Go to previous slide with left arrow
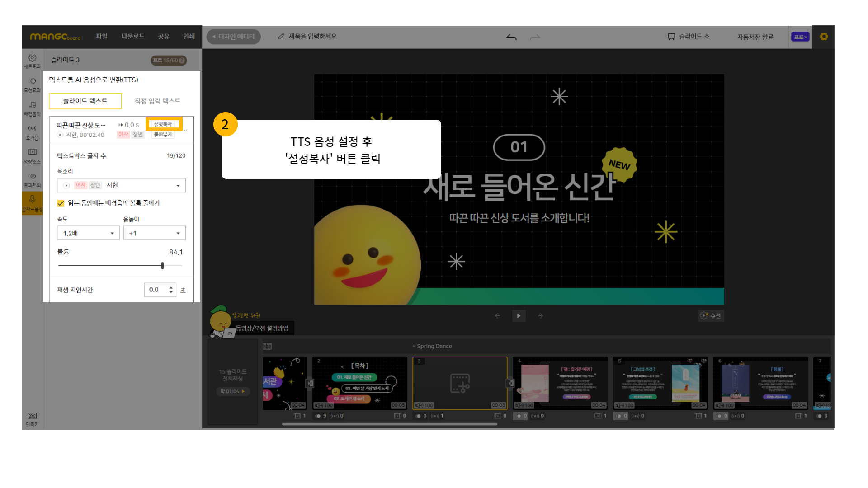 pos(497,316)
